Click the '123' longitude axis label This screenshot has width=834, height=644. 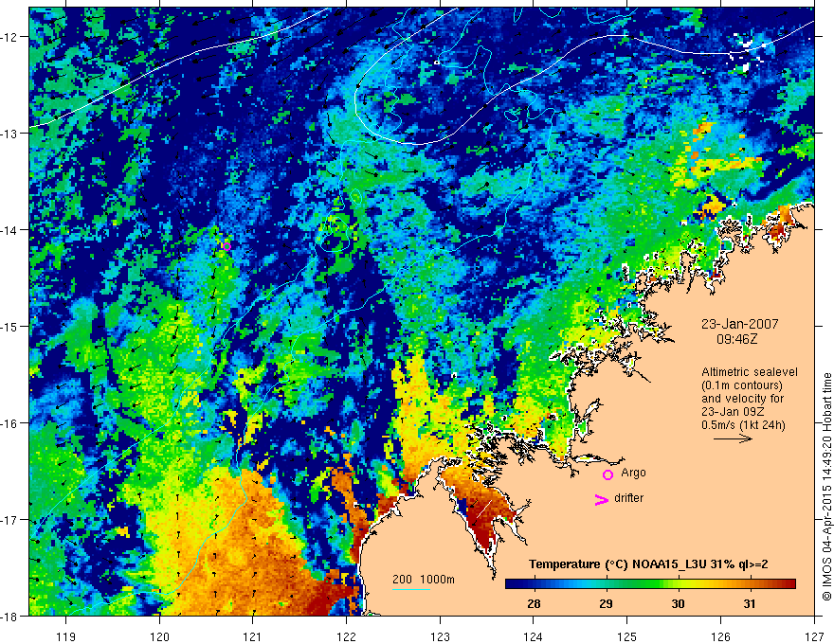click(x=440, y=636)
